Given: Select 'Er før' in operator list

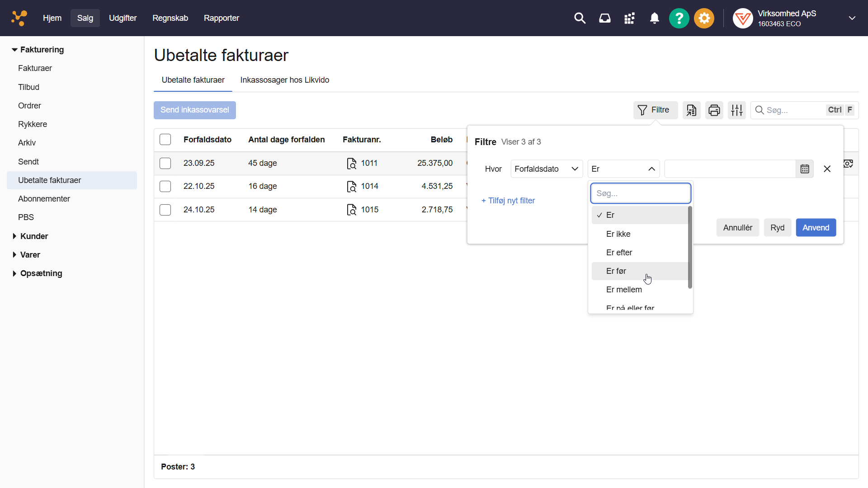Looking at the screenshot, I should 616,271.
